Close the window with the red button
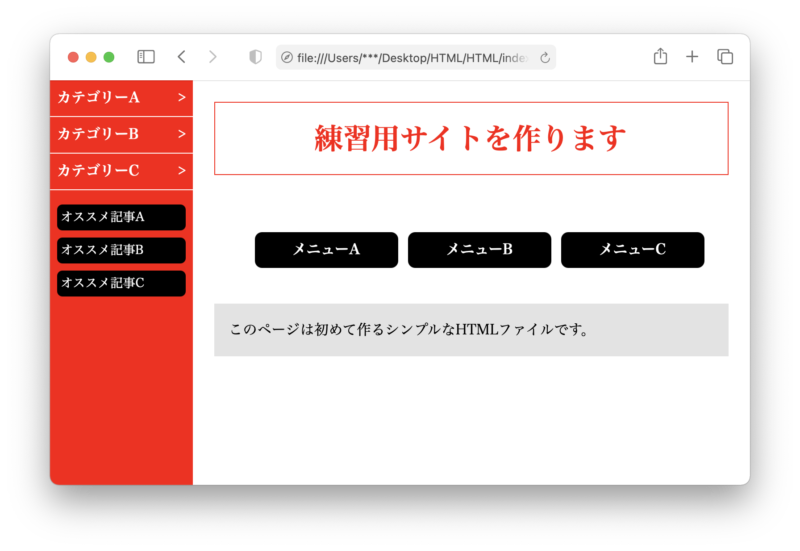800x551 pixels. pos(73,57)
